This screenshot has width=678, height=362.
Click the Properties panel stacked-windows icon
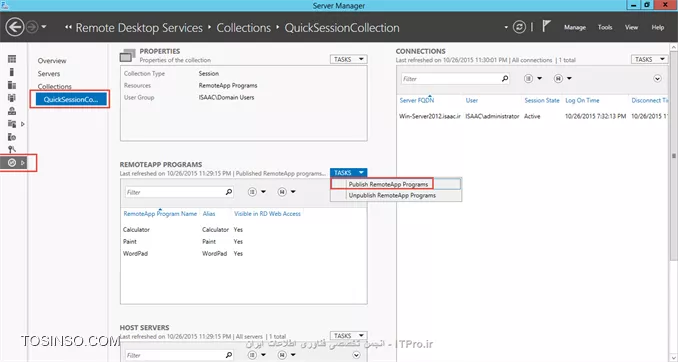click(x=128, y=55)
